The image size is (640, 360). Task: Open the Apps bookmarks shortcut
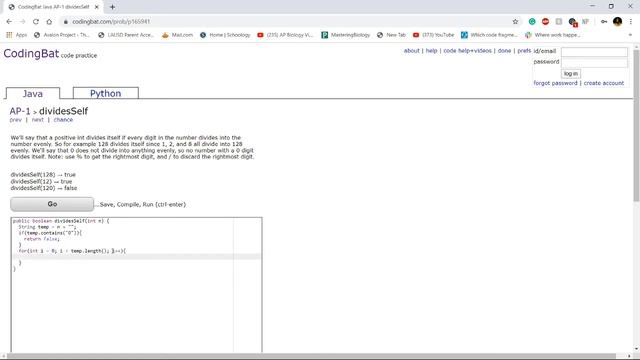16,35
